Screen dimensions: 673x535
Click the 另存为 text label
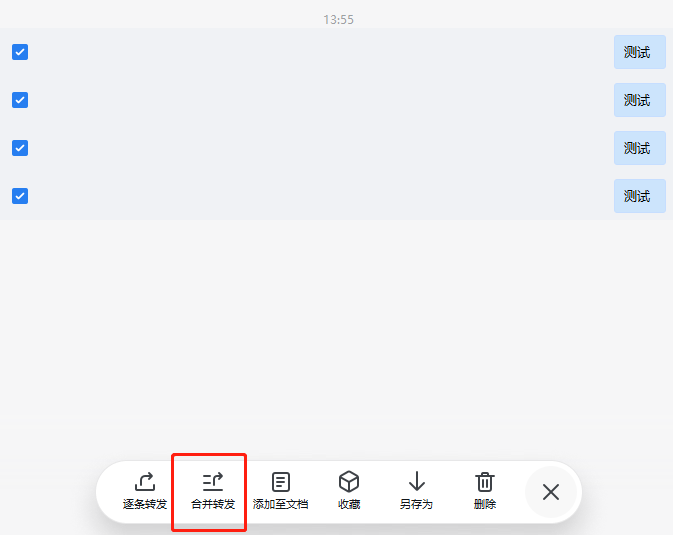pyautogui.click(x=416, y=504)
